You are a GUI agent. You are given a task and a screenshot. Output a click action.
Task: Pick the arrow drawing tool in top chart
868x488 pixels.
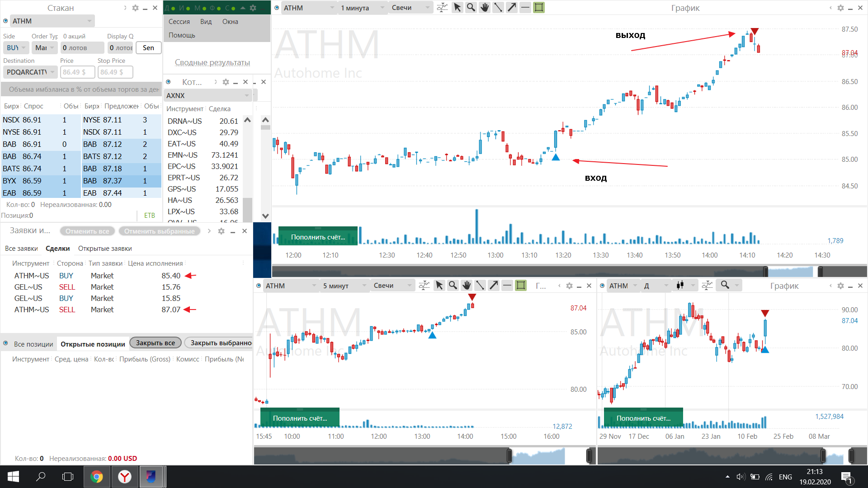511,8
